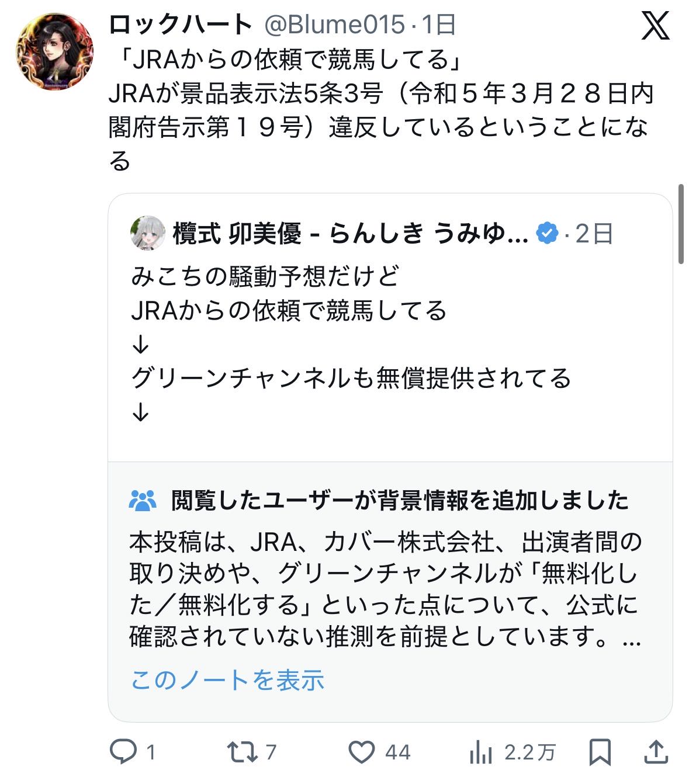The image size is (689, 784).
Task: Click the vertical scrollbar thumb
Action: pyautogui.click(x=681, y=224)
